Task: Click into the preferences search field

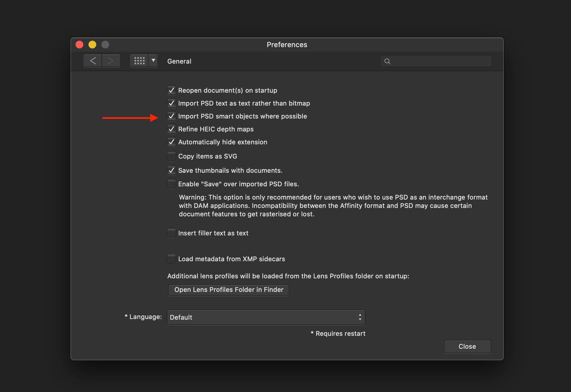Action: tap(436, 61)
